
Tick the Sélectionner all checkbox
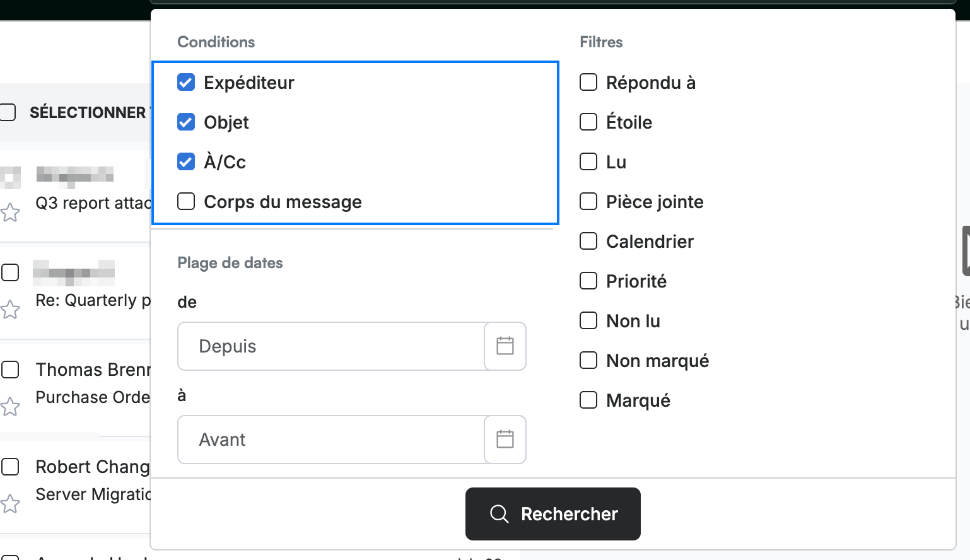(8, 112)
